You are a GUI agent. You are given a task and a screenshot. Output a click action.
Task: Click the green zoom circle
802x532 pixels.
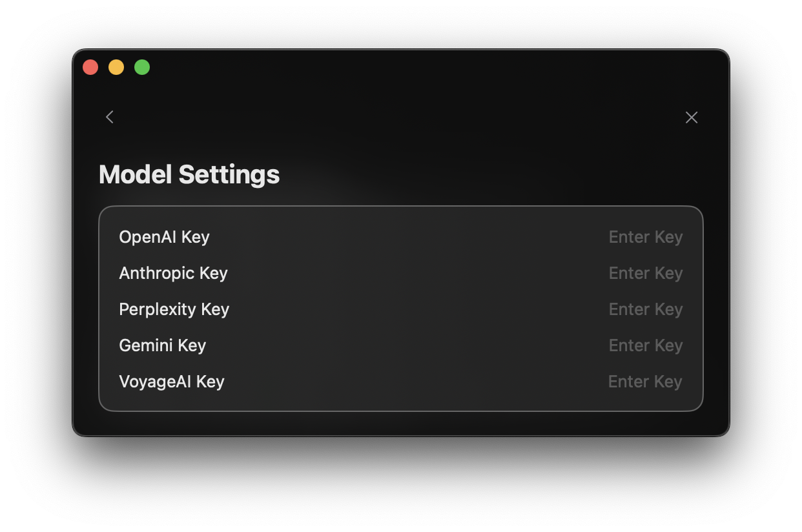pos(142,66)
